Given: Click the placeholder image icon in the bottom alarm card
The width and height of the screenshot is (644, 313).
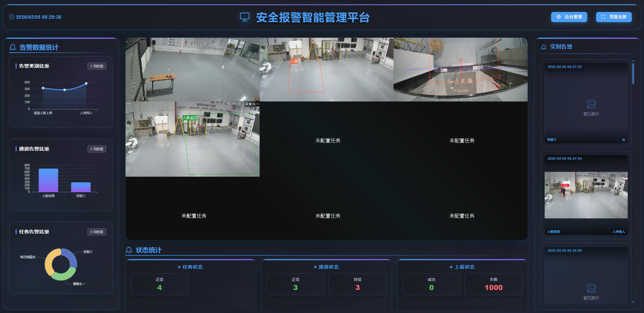Looking at the screenshot, I should tap(591, 288).
